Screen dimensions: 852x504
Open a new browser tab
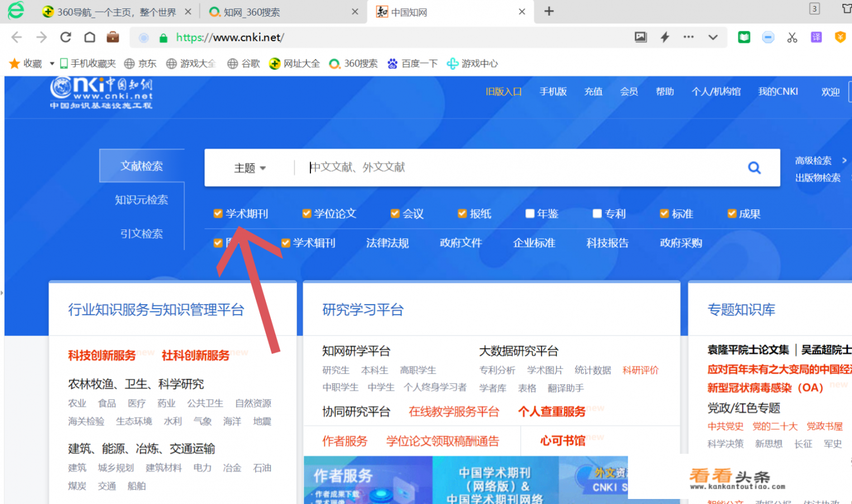tap(549, 11)
